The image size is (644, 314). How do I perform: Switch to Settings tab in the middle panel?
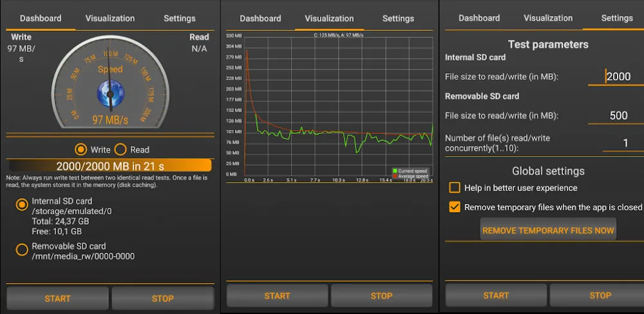pos(398,19)
